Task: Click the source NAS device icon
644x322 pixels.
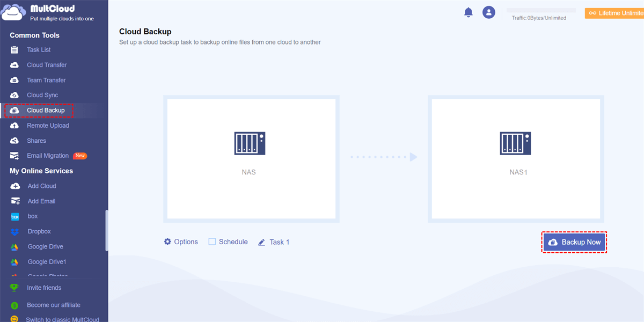Action: (250, 143)
